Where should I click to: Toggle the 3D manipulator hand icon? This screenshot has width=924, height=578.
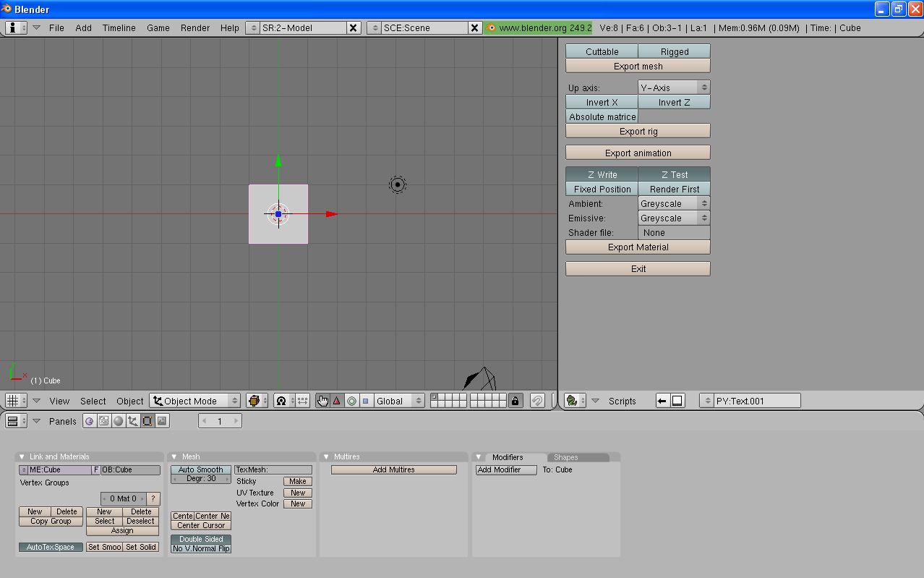click(322, 401)
